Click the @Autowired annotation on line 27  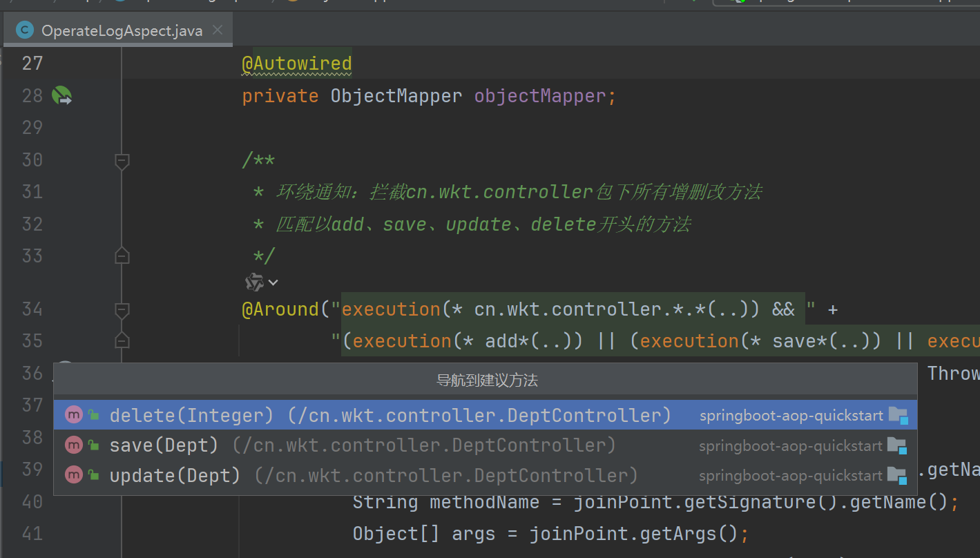[x=296, y=64]
